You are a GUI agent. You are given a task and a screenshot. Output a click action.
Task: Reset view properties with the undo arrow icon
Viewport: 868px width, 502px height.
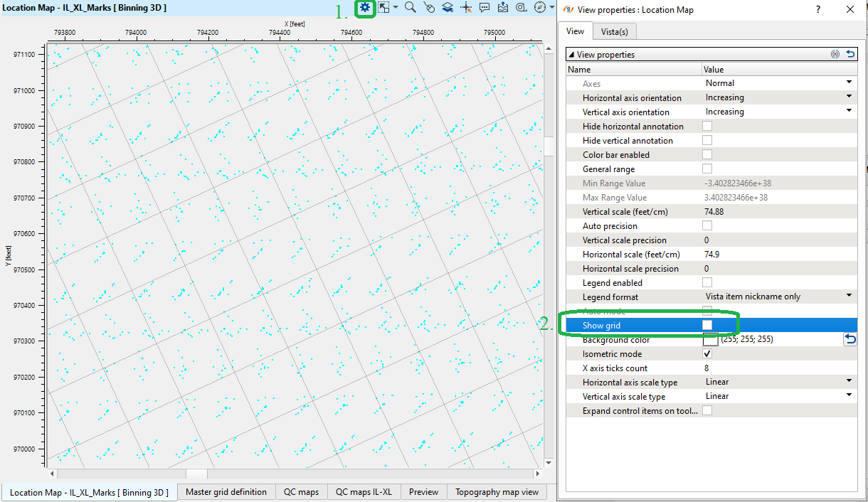[x=850, y=54]
